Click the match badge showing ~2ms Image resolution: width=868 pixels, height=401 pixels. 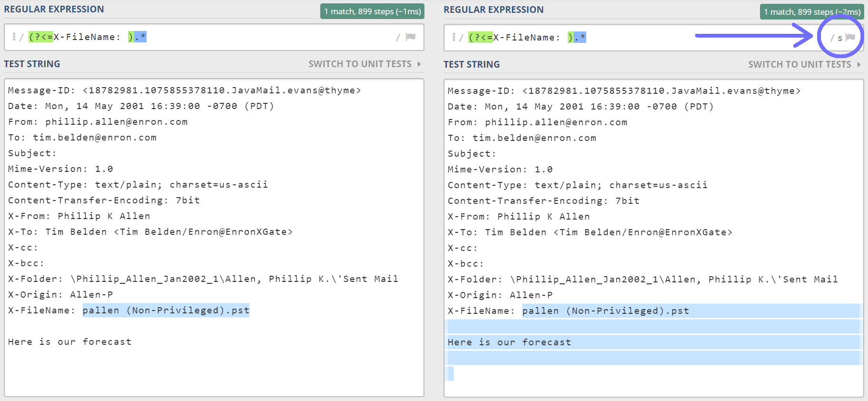pyautogui.click(x=812, y=12)
